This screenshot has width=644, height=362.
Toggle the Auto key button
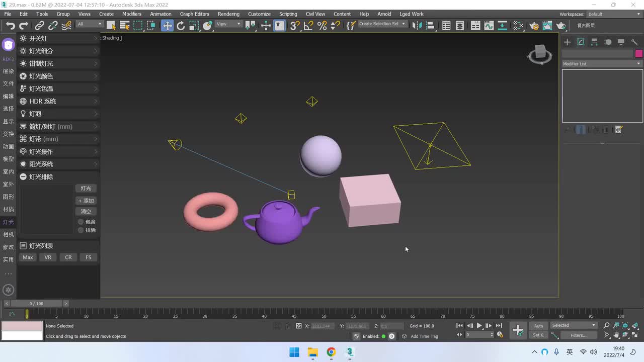pyautogui.click(x=538, y=326)
